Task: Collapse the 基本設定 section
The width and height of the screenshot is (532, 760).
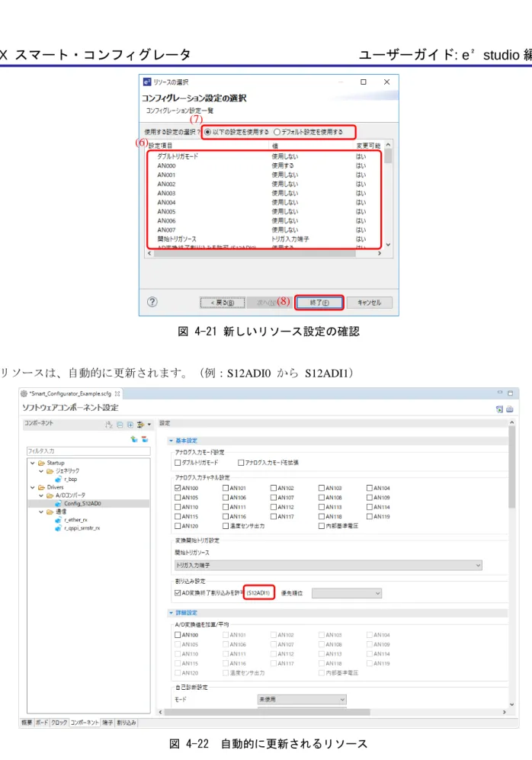Action: tap(171, 441)
